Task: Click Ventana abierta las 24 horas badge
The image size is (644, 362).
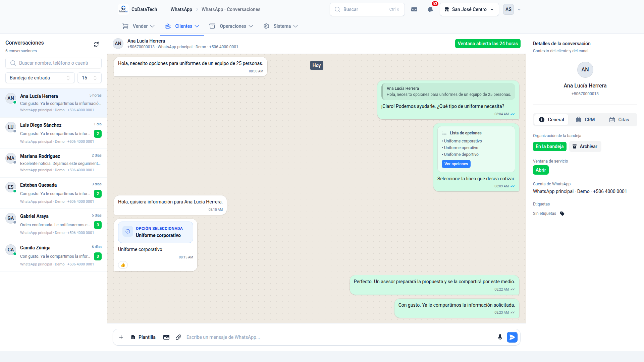Action: 488,44
